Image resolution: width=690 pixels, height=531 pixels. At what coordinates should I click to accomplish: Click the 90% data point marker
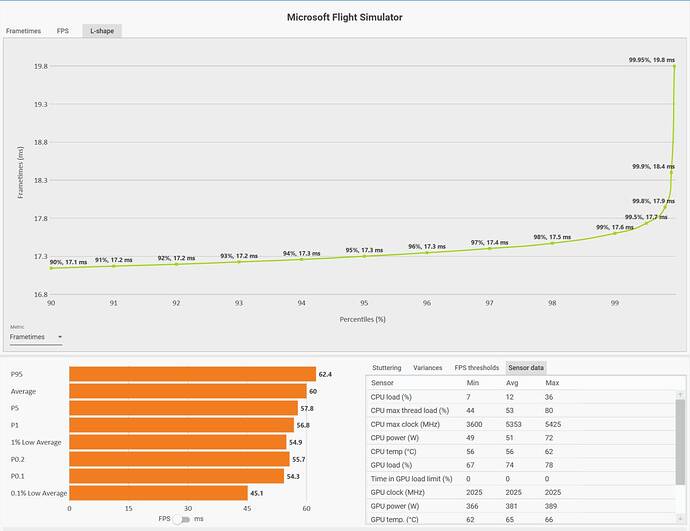tap(51, 268)
